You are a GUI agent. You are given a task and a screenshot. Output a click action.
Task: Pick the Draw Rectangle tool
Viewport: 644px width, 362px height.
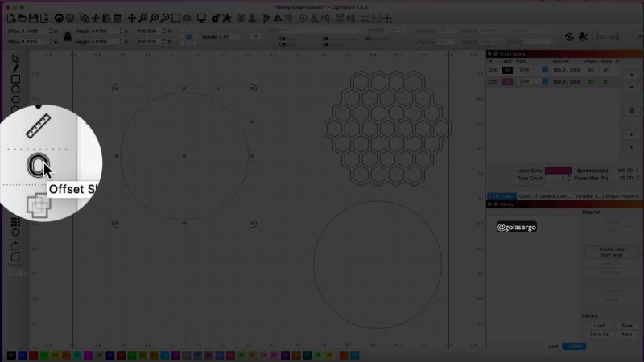[15, 79]
